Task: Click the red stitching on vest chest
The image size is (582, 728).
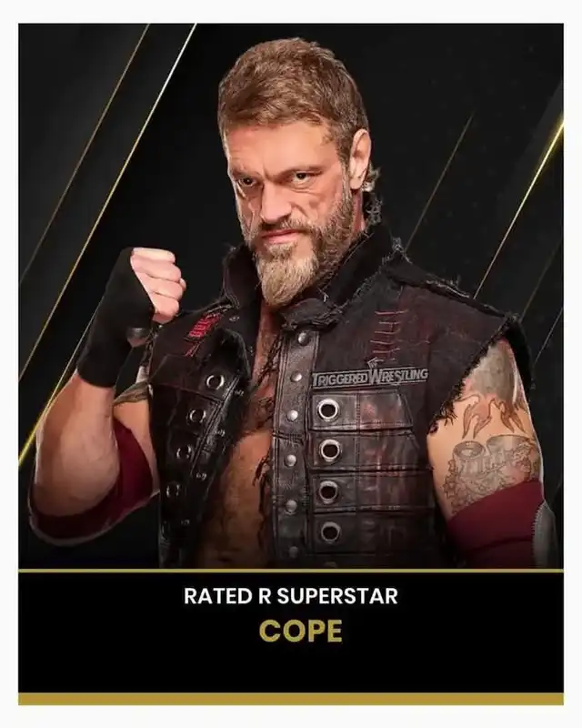Action: (x=384, y=334)
